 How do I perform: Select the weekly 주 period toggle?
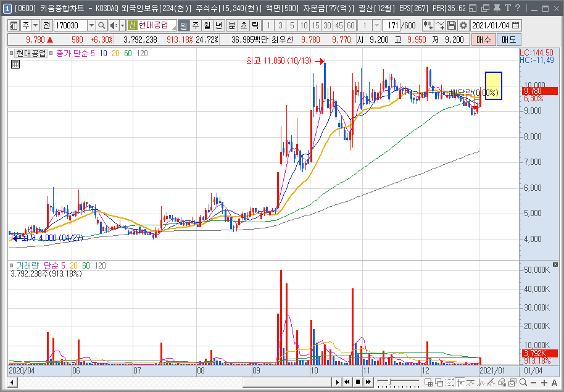[x=196, y=25]
